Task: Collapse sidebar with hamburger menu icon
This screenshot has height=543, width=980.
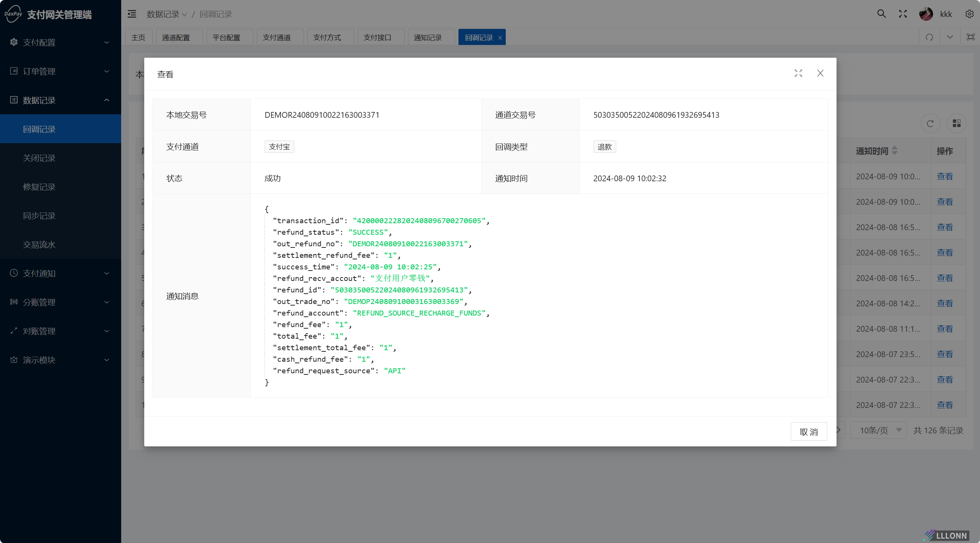Action: pyautogui.click(x=132, y=14)
